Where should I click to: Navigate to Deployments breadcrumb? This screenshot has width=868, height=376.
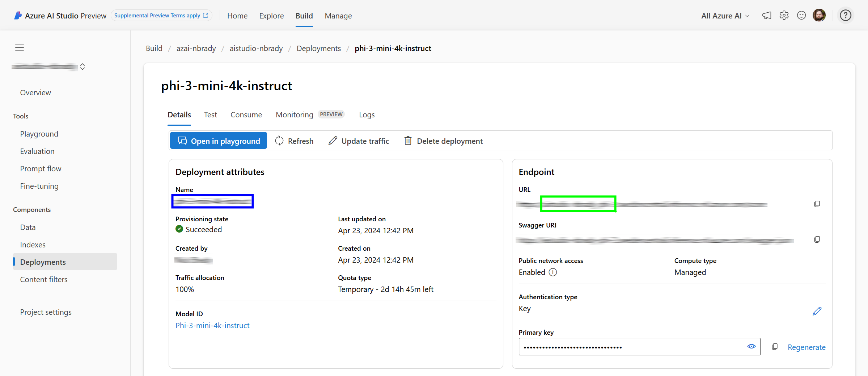(319, 48)
